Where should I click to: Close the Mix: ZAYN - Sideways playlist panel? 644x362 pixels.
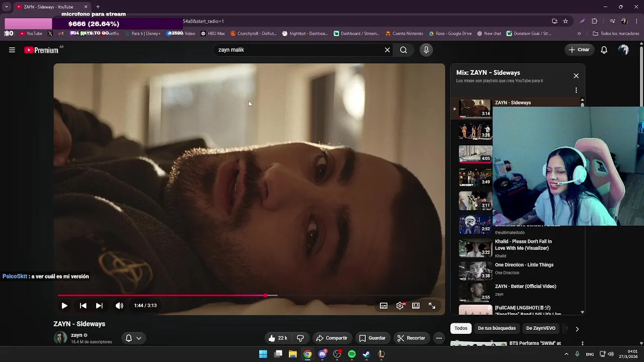[x=576, y=75]
